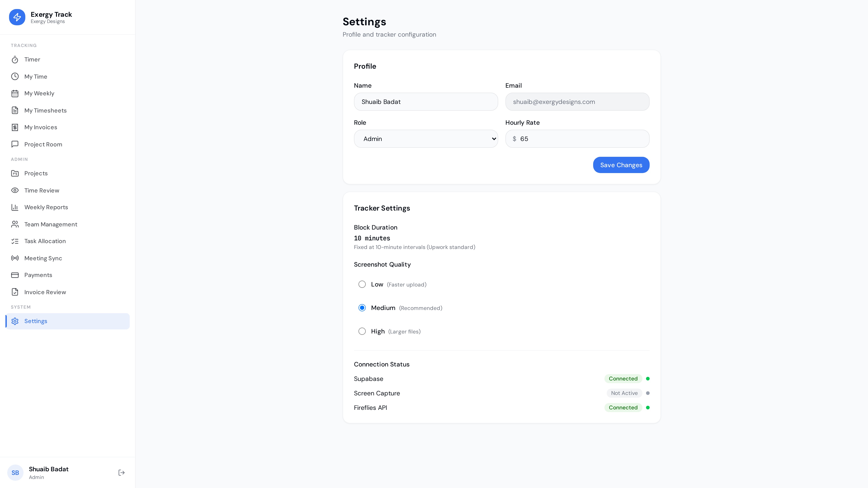
Task: Open My Weekly via the calendar icon
Action: (x=15, y=93)
